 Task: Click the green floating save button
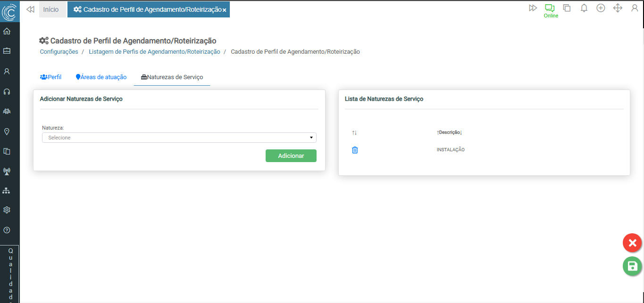click(632, 266)
